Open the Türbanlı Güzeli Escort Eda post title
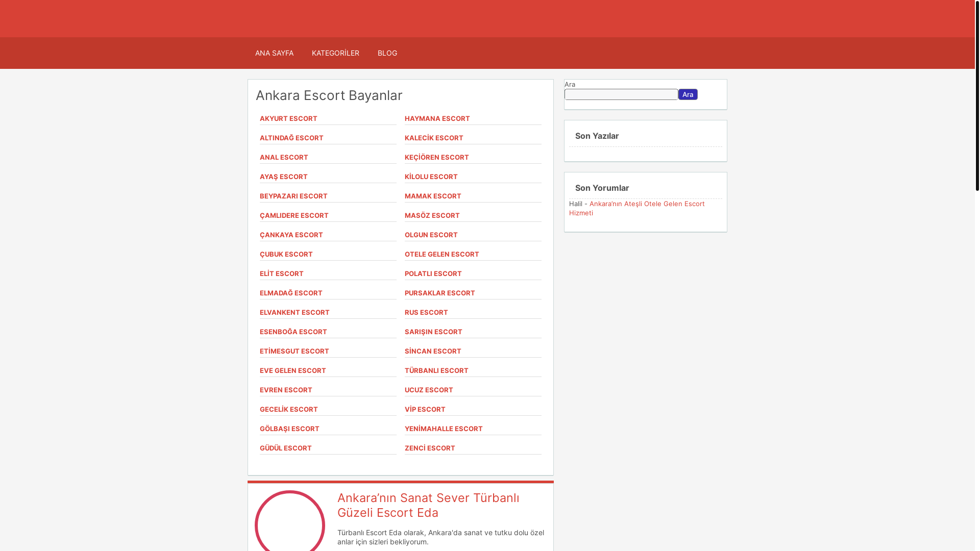980x551 pixels. tap(428, 505)
